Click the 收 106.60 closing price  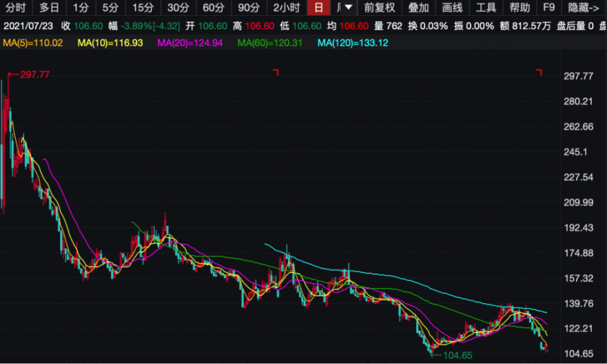[82, 26]
